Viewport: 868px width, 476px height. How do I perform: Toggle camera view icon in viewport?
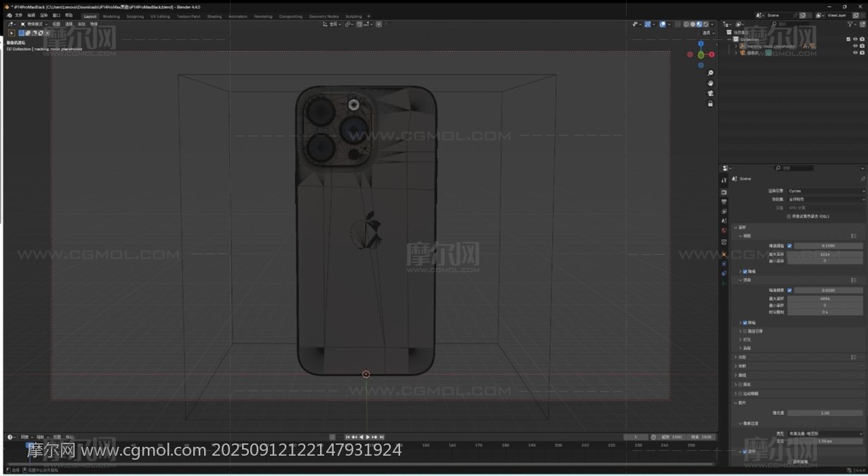710,94
